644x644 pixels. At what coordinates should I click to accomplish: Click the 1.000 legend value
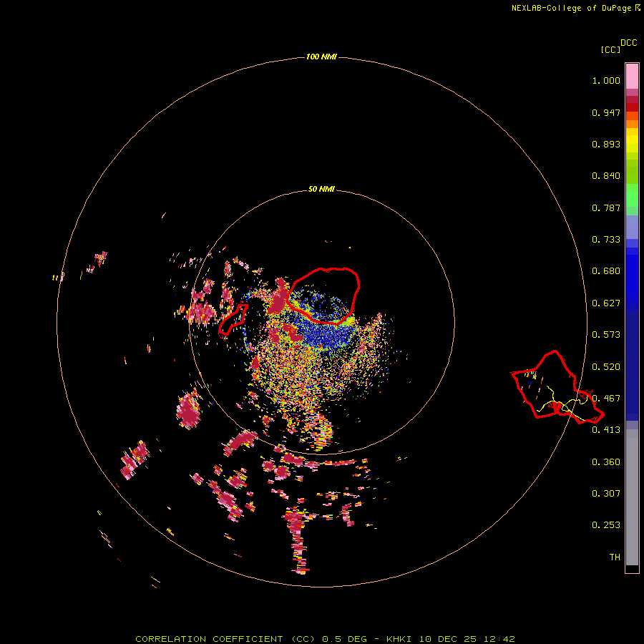click(606, 80)
